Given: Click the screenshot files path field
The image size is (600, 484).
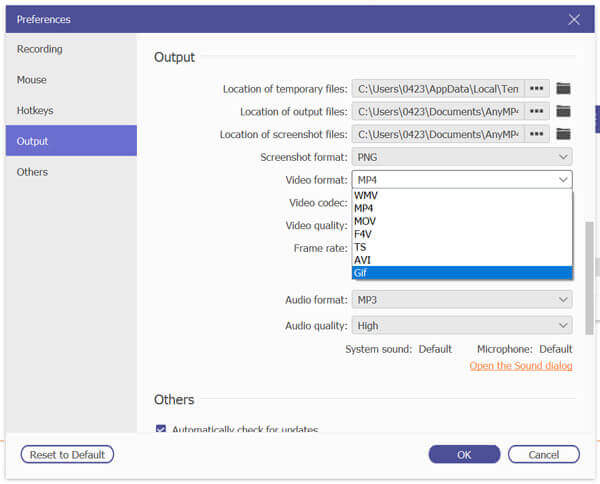Looking at the screenshot, I should [438, 134].
